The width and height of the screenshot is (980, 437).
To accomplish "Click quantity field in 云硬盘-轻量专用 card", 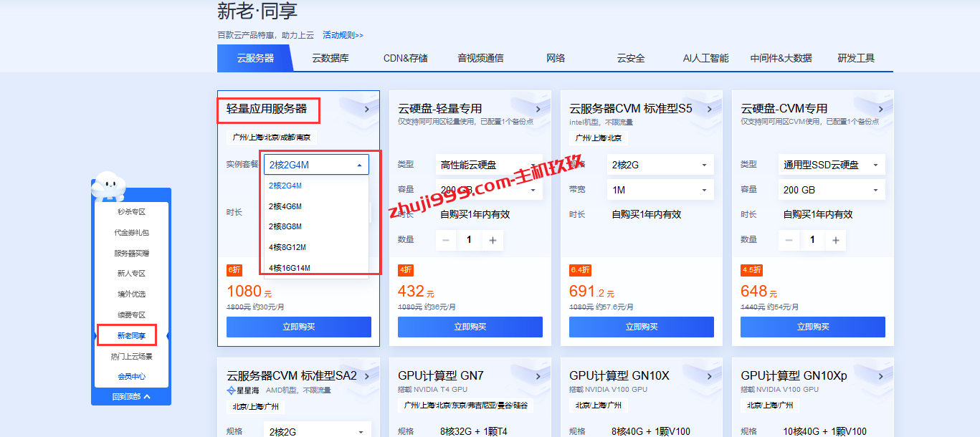I will [x=469, y=240].
